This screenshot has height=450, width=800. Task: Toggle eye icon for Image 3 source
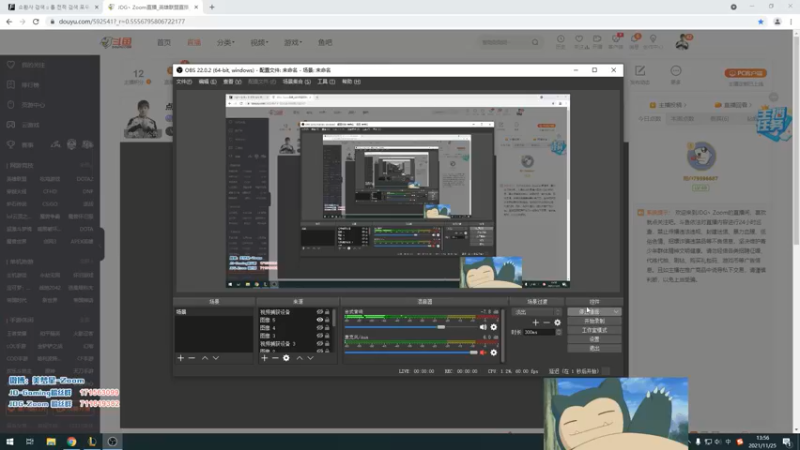319,336
